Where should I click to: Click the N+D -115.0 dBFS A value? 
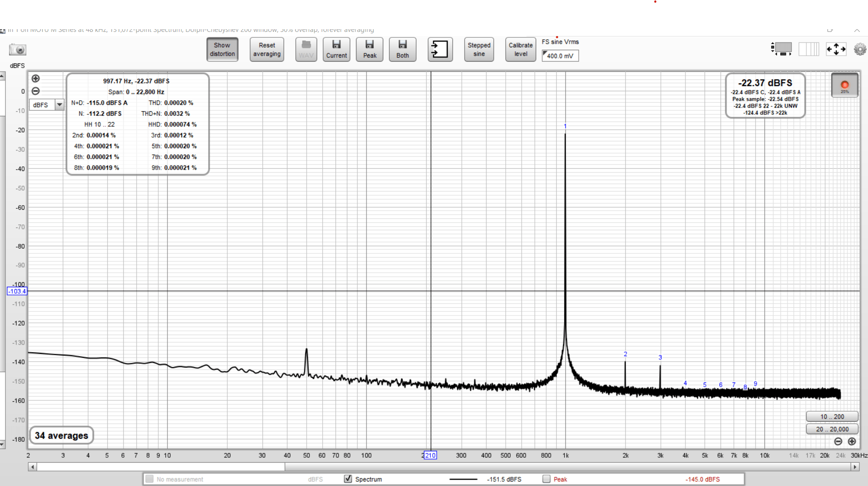(107, 103)
